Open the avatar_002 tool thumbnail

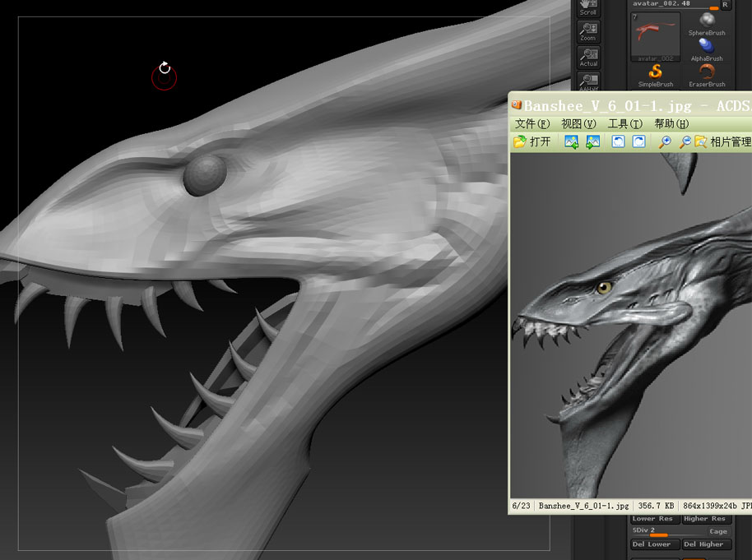point(655,37)
